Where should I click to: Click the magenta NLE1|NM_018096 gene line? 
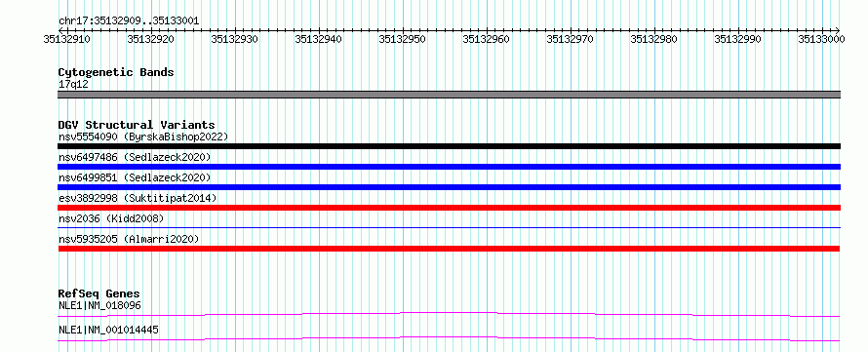pos(449,315)
